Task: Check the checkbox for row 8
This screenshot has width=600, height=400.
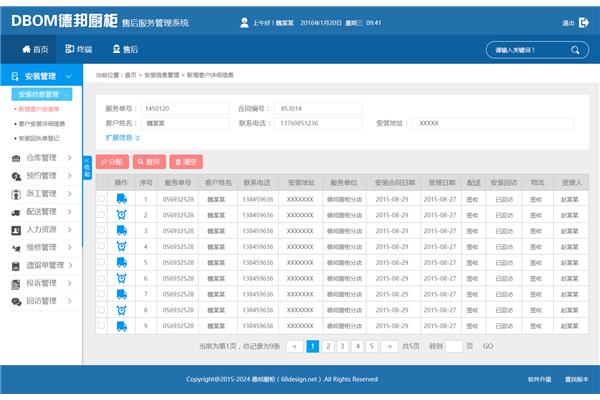Action: 101,309
